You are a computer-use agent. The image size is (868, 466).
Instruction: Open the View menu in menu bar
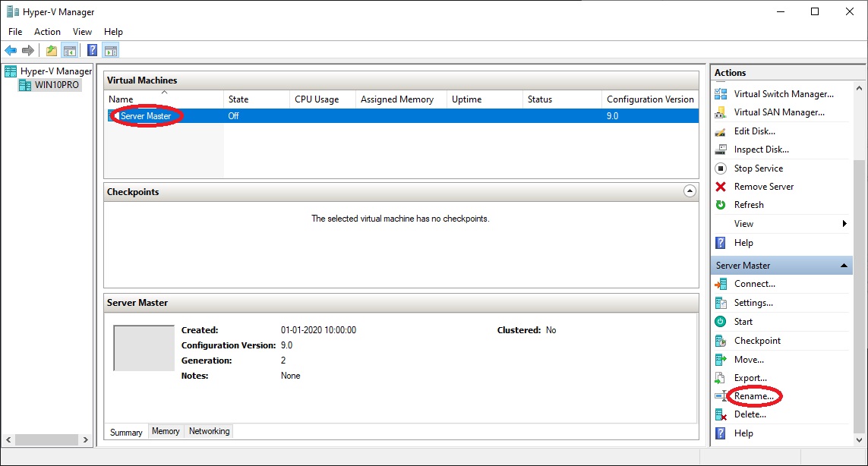point(83,32)
